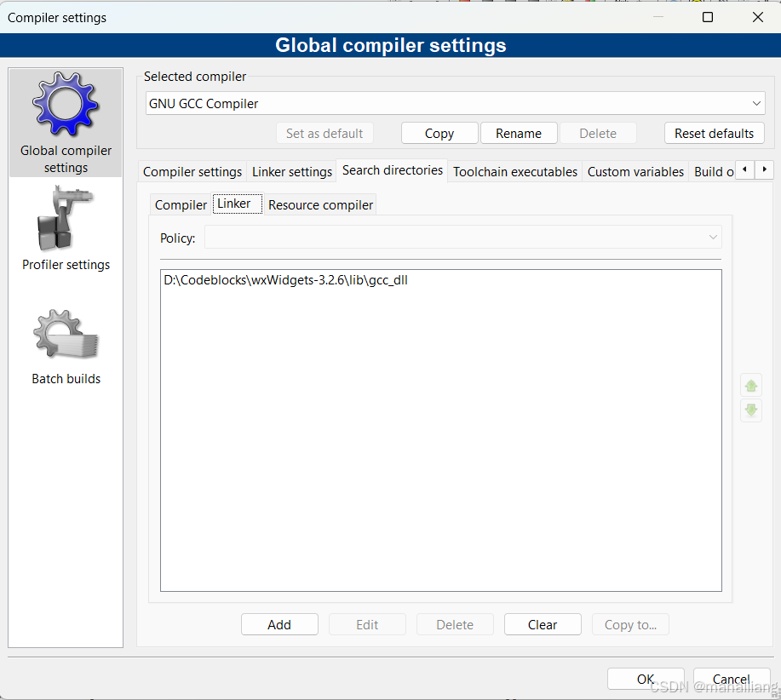Move directory up with green arrow

tap(751, 386)
